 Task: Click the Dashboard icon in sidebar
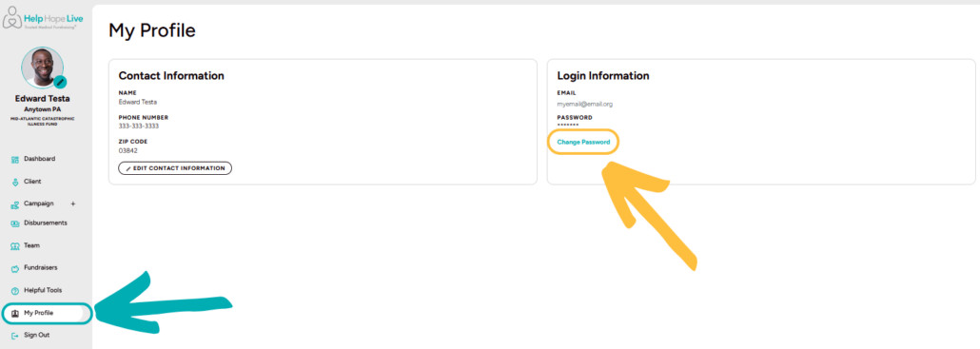[15, 160]
